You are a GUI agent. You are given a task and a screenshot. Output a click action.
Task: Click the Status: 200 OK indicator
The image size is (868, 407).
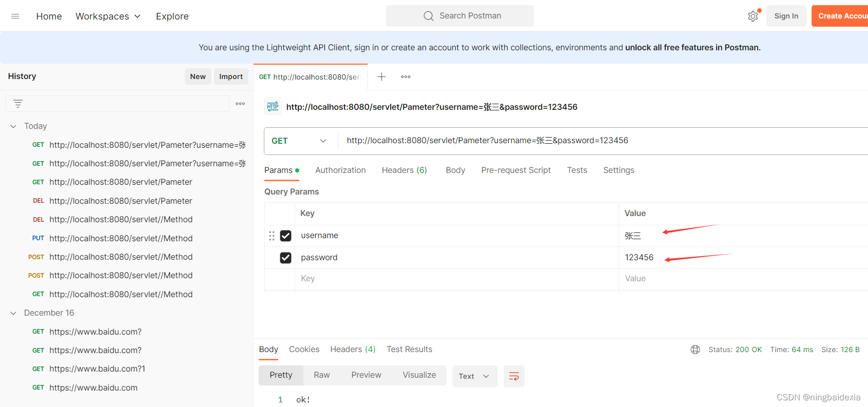click(x=735, y=350)
